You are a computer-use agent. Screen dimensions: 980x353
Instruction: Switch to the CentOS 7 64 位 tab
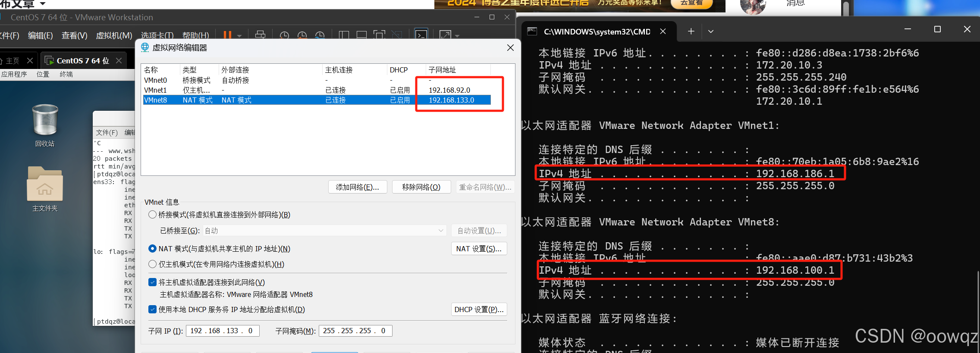click(83, 61)
